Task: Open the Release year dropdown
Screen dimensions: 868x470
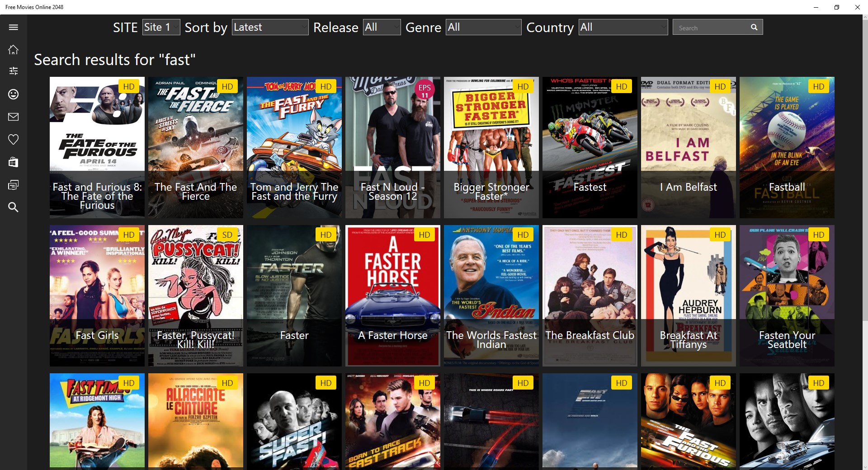Action: pyautogui.click(x=382, y=27)
